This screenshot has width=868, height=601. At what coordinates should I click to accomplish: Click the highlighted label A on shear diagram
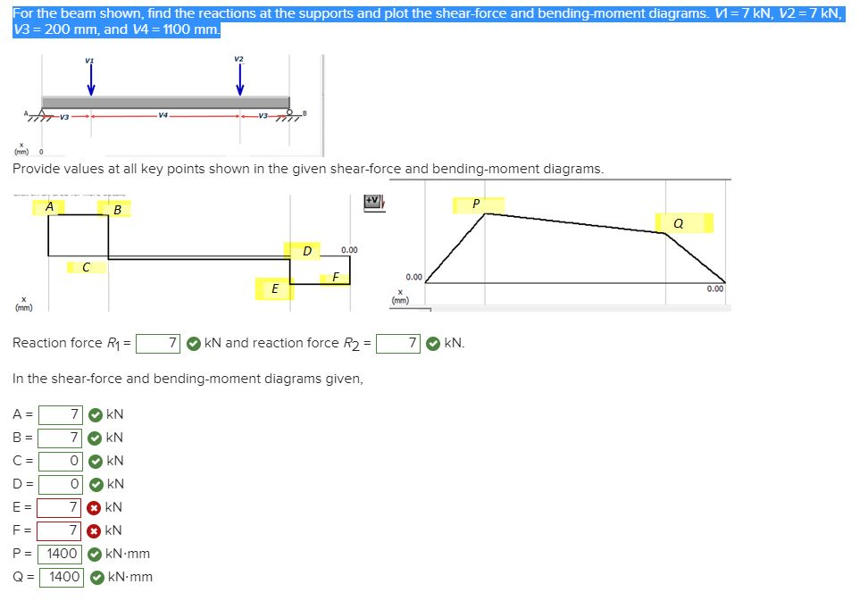49,205
